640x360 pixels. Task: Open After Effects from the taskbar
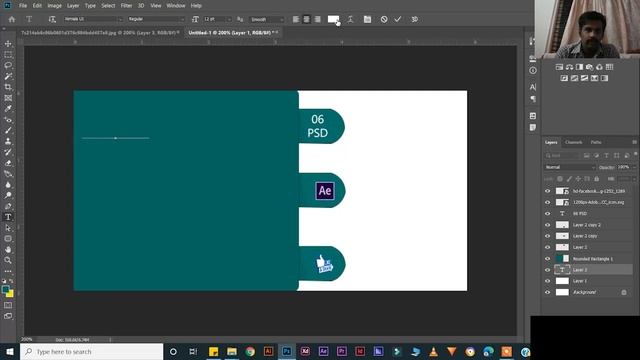click(x=323, y=351)
